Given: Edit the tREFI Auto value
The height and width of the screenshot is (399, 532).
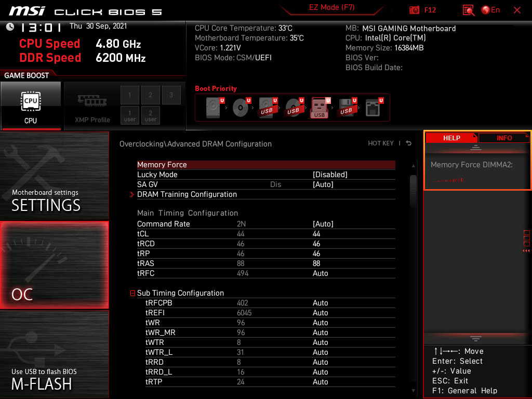Looking at the screenshot, I should pyautogui.click(x=320, y=312).
